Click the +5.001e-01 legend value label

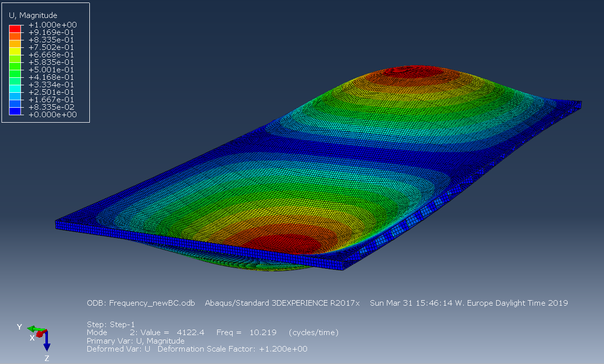pyautogui.click(x=52, y=70)
